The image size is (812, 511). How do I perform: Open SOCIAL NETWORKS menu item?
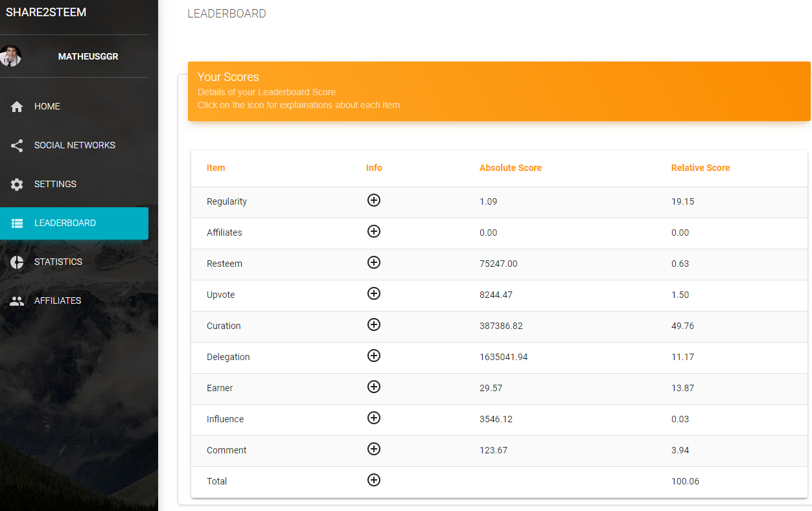pos(74,146)
